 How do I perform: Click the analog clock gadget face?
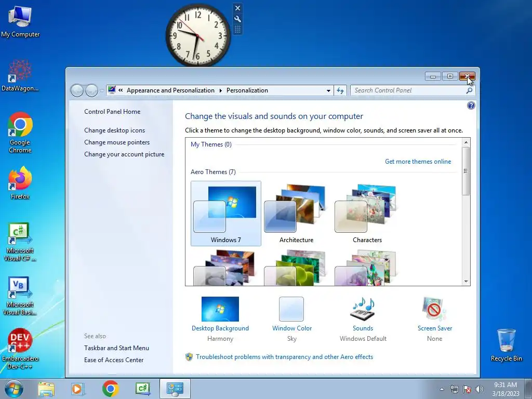(198, 35)
